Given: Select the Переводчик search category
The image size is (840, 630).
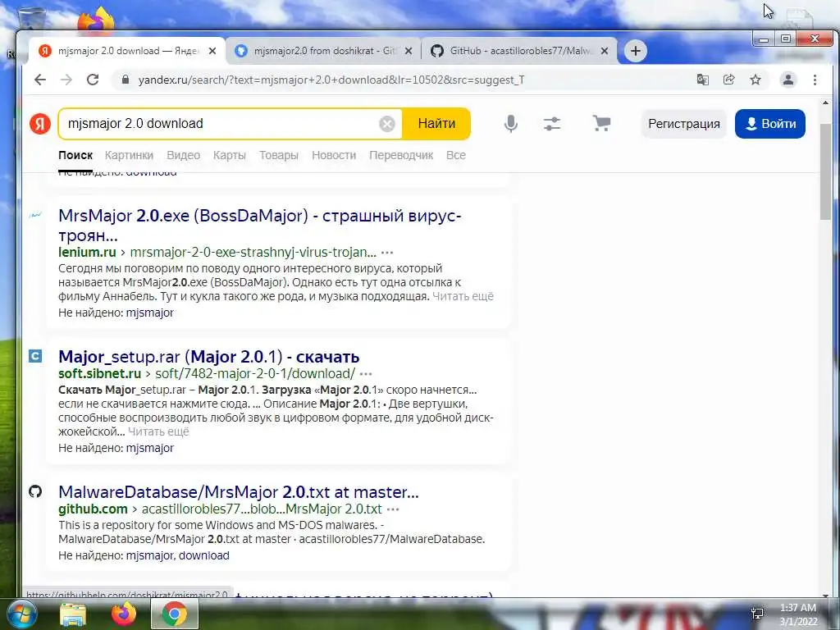Looking at the screenshot, I should tap(401, 155).
